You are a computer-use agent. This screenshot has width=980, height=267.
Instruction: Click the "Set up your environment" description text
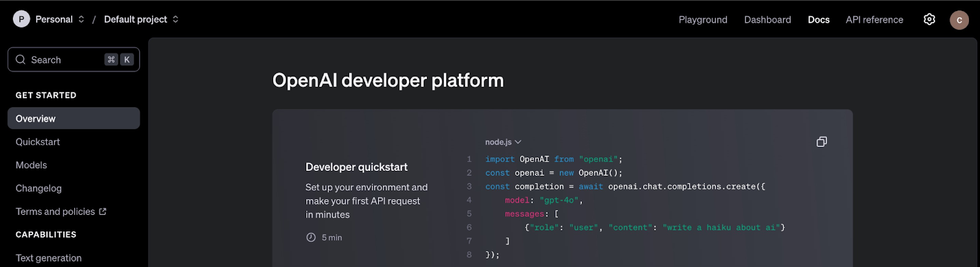[x=366, y=201]
